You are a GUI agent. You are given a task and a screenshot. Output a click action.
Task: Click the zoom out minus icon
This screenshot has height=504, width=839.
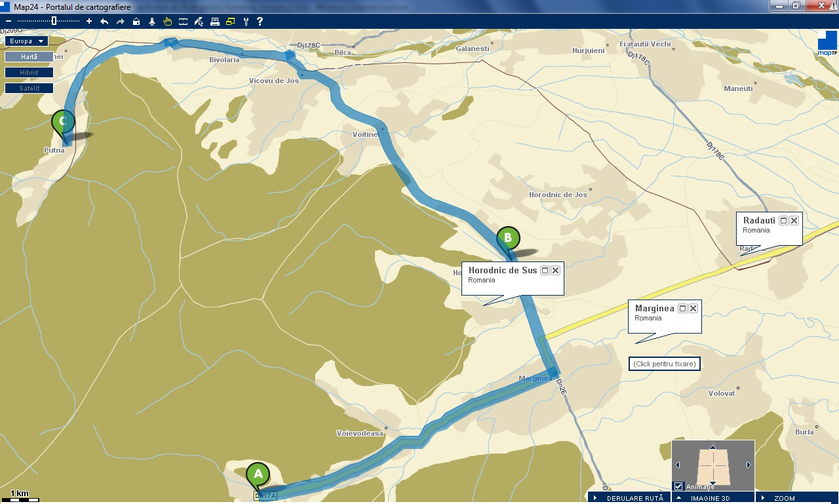pyautogui.click(x=9, y=21)
